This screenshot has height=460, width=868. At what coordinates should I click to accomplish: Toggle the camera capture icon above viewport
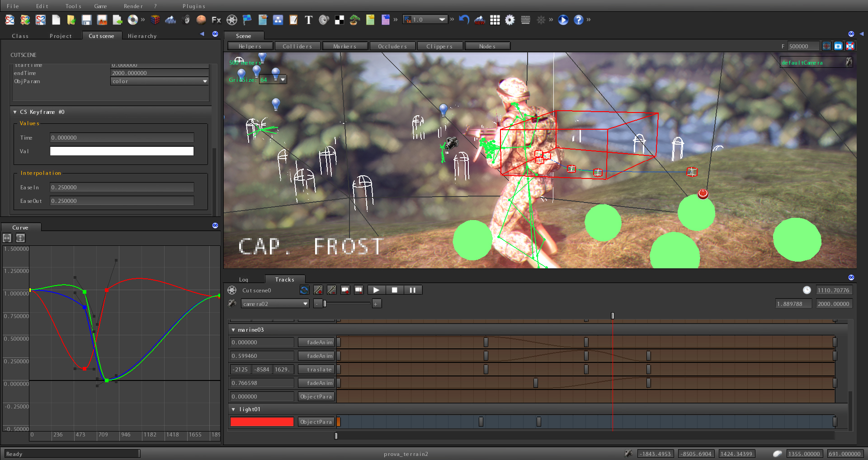click(838, 46)
